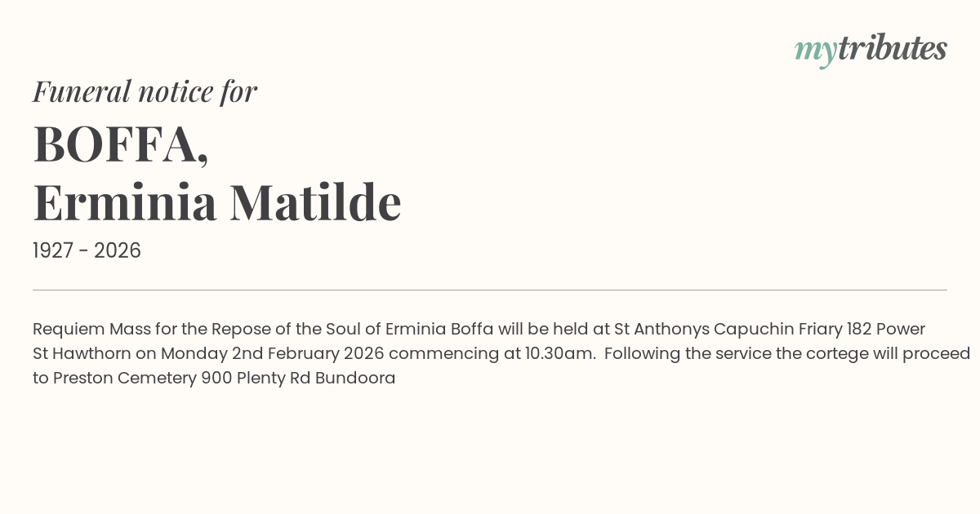This screenshot has width=980, height=514.
Task: Click the 900 Plenty Rd Bundoora address
Action: [298, 379]
